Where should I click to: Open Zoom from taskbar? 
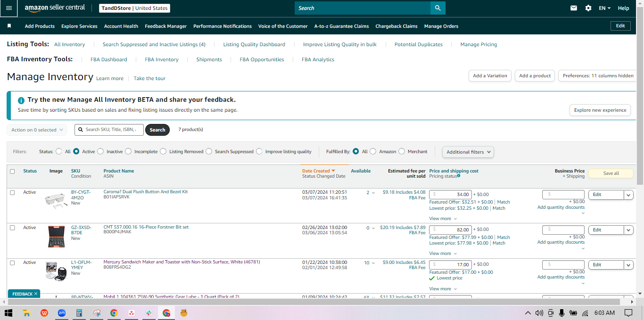[61, 313]
